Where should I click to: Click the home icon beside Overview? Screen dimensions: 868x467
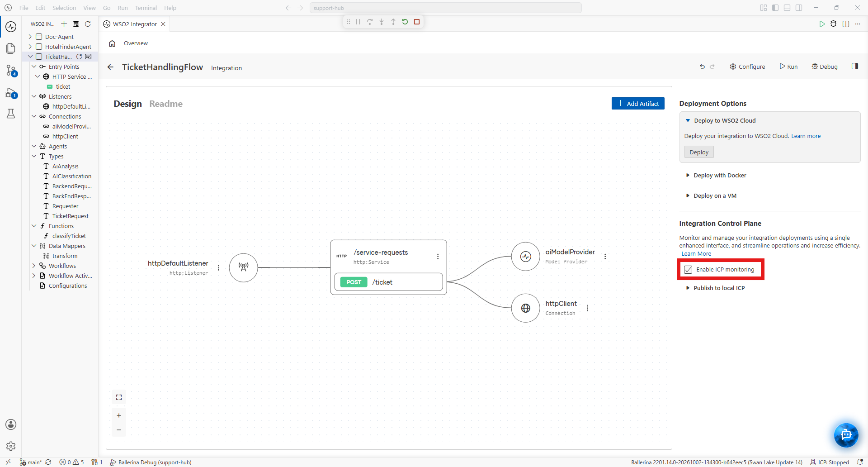pyautogui.click(x=112, y=43)
